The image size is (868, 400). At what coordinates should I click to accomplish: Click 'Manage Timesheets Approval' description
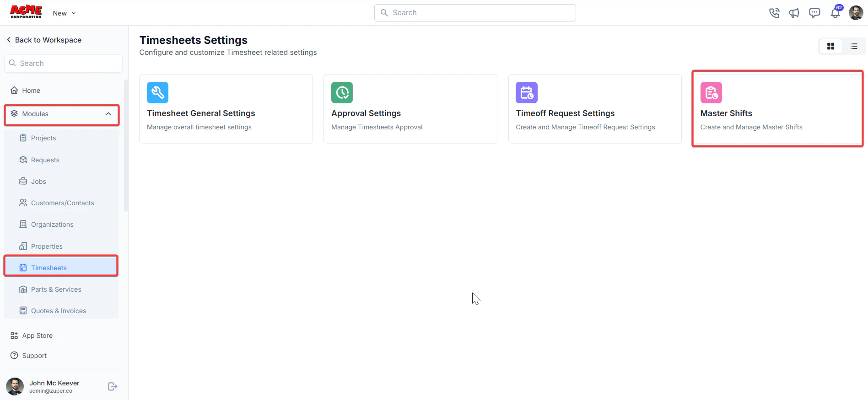pos(377,127)
